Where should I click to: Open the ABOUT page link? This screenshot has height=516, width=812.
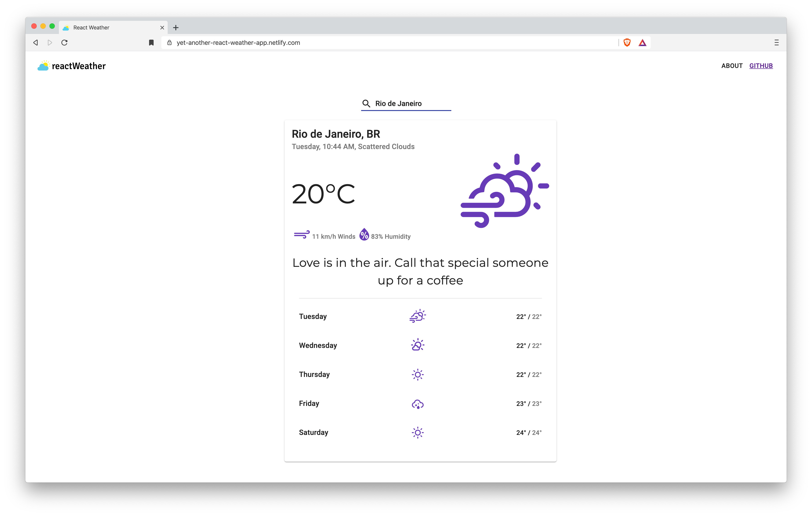coord(732,66)
